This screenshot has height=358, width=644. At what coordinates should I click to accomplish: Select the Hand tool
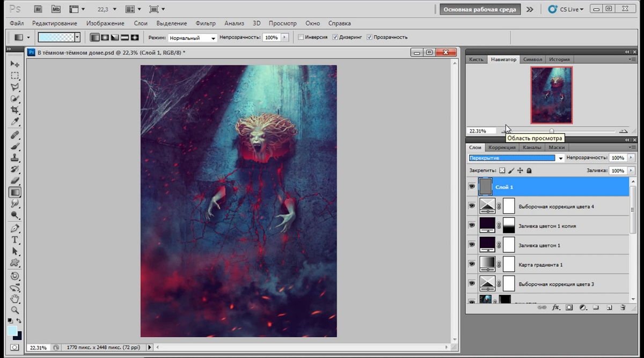(x=15, y=298)
